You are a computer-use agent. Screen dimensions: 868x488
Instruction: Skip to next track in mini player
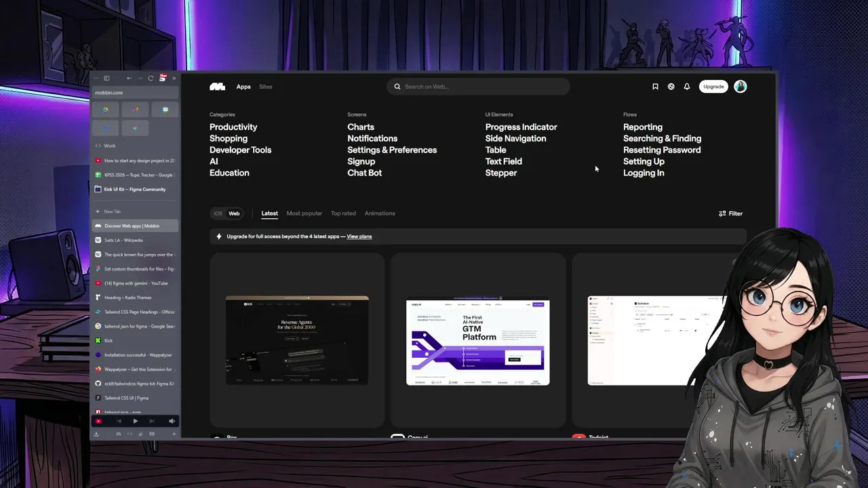tap(152, 421)
